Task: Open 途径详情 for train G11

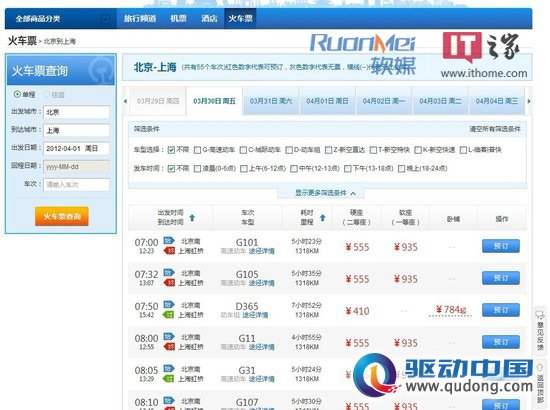Action: click(x=262, y=347)
